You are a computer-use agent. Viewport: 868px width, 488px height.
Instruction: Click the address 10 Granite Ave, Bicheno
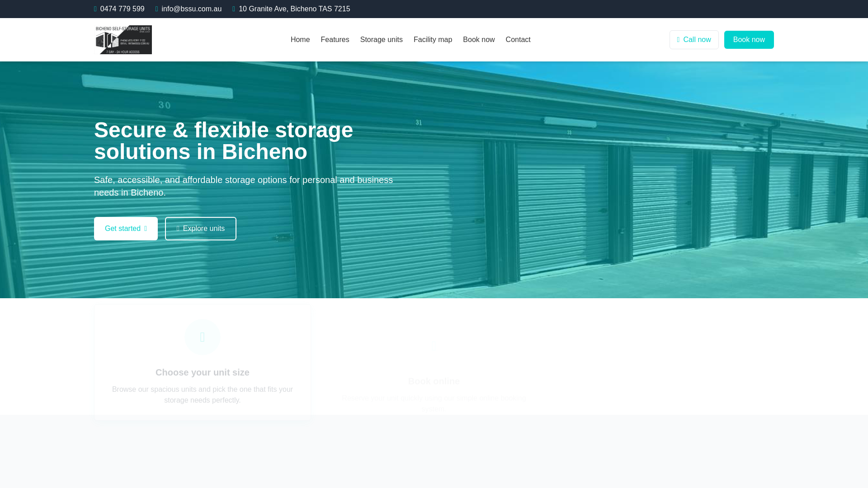[x=291, y=9]
